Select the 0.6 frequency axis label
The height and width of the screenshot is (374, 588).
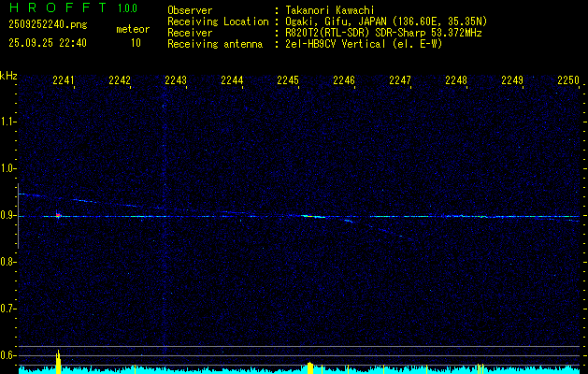click(x=8, y=355)
